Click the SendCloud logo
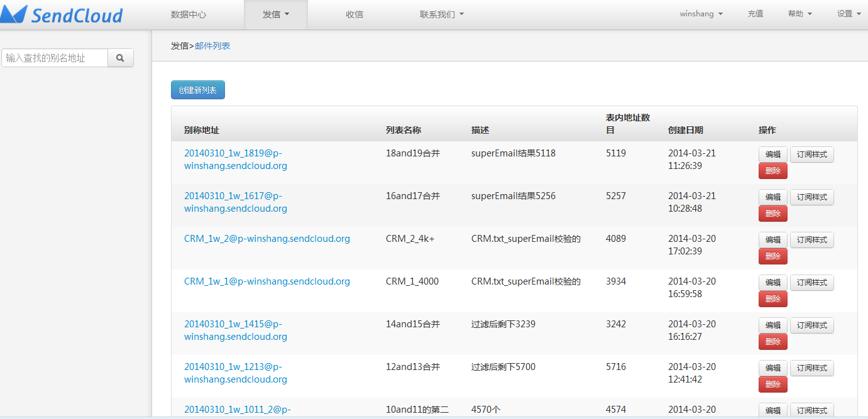The height and width of the screenshot is (419, 868). tap(62, 14)
